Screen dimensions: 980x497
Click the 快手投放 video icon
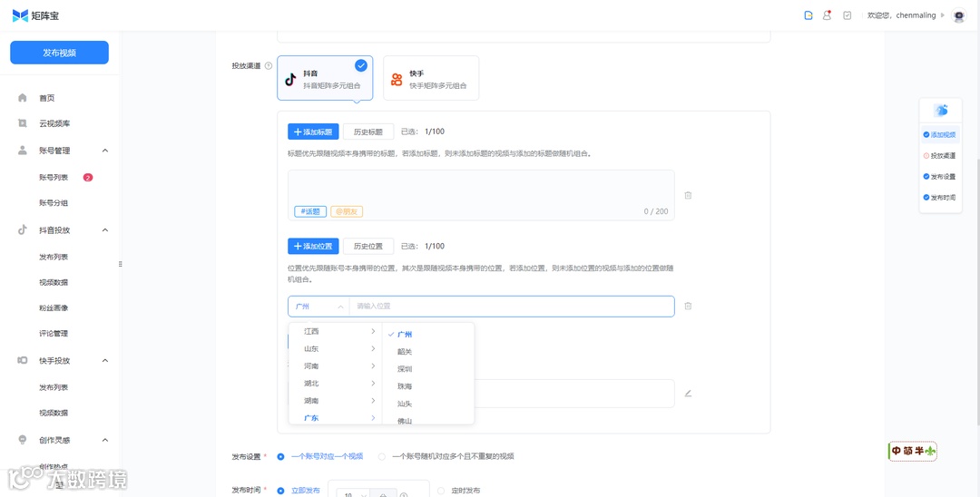23,360
